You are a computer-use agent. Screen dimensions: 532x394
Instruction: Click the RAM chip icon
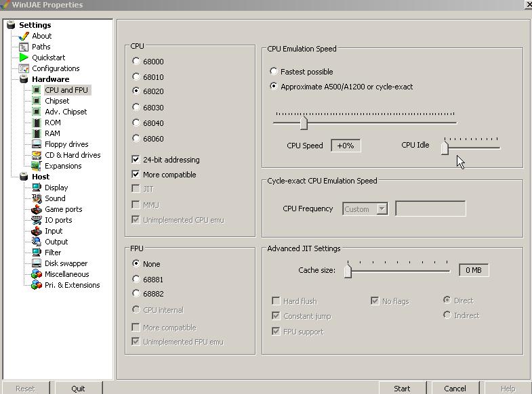37,133
